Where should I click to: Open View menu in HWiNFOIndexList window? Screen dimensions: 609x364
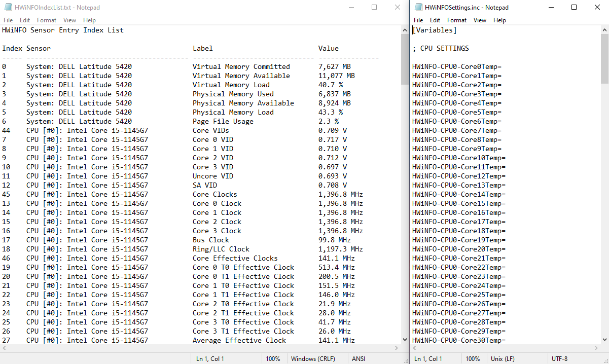click(70, 20)
